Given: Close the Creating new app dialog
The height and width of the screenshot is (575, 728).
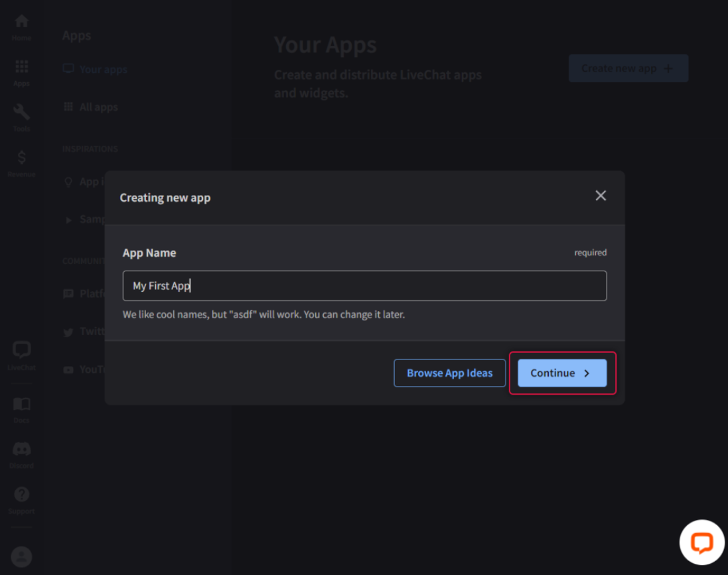Looking at the screenshot, I should point(601,196).
